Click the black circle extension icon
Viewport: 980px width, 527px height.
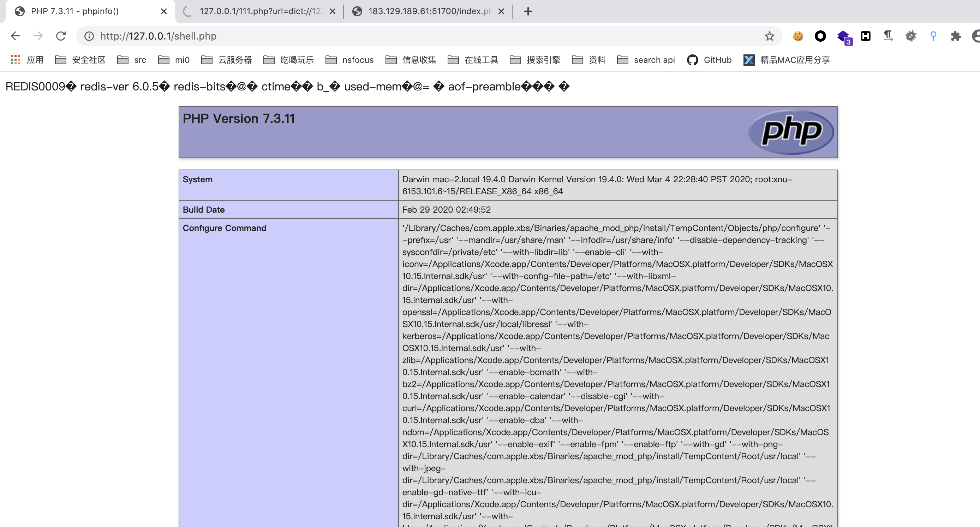pyautogui.click(x=820, y=36)
